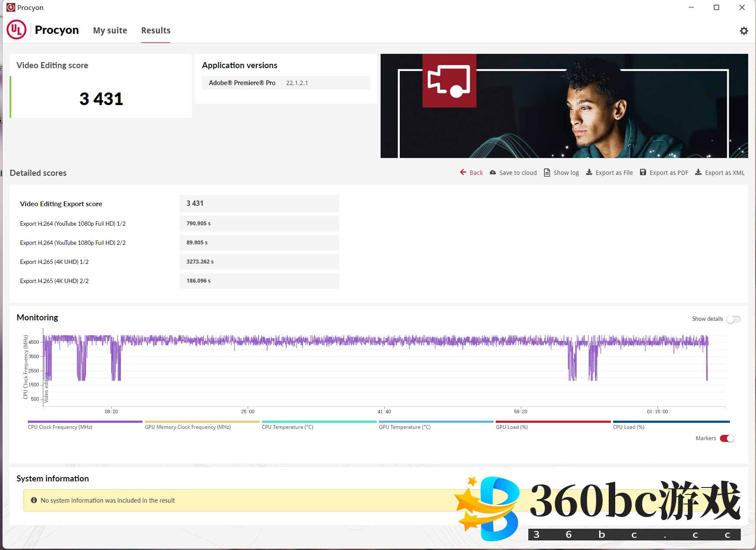Screen dimensions: 756x550
Task: Click the Show log document icon
Action: [x=547, y=172]
